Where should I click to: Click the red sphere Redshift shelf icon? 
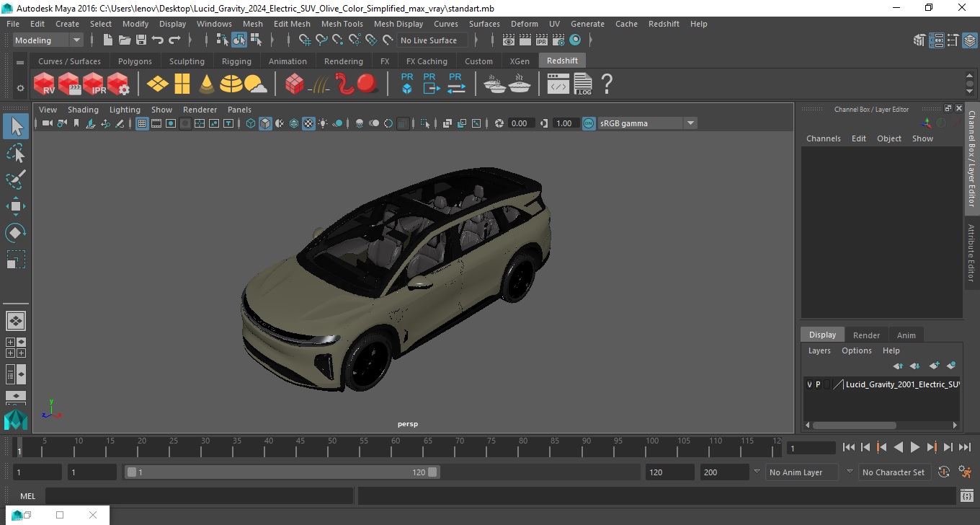pos(367,84)
